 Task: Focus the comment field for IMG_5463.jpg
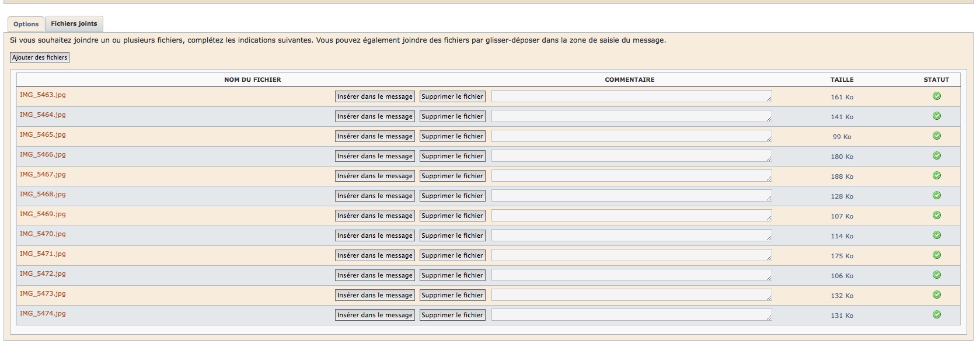point(630,96)
